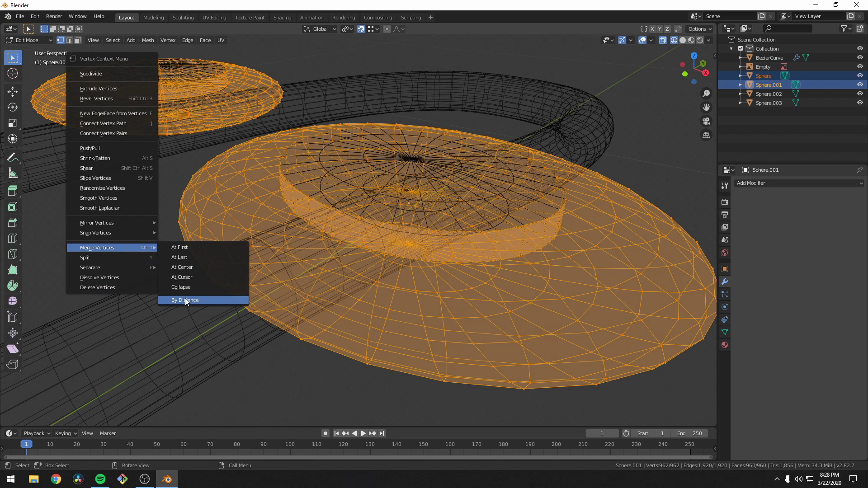868x488 pixels.
Task: Open the Modifier Properties wrench tab
Action: [x=725, y=282]
